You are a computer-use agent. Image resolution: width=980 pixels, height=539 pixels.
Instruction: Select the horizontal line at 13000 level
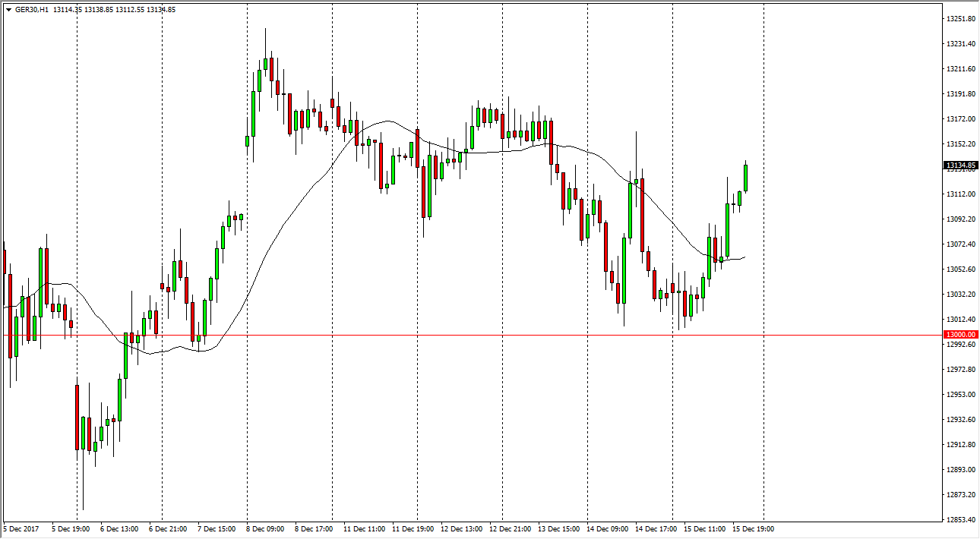click(x=456, y=335)
